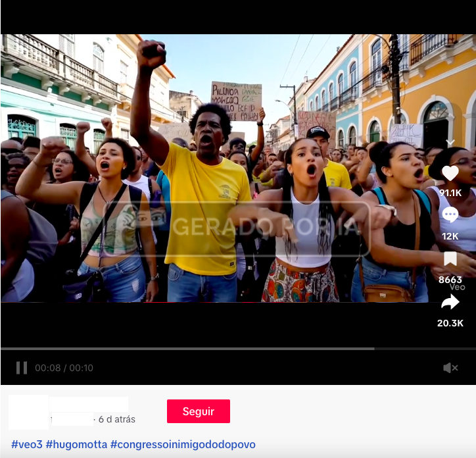Click the 00:08 / 00:10 time display
Image resolution: width=476 pixels, height=458 pixels.
64,368
